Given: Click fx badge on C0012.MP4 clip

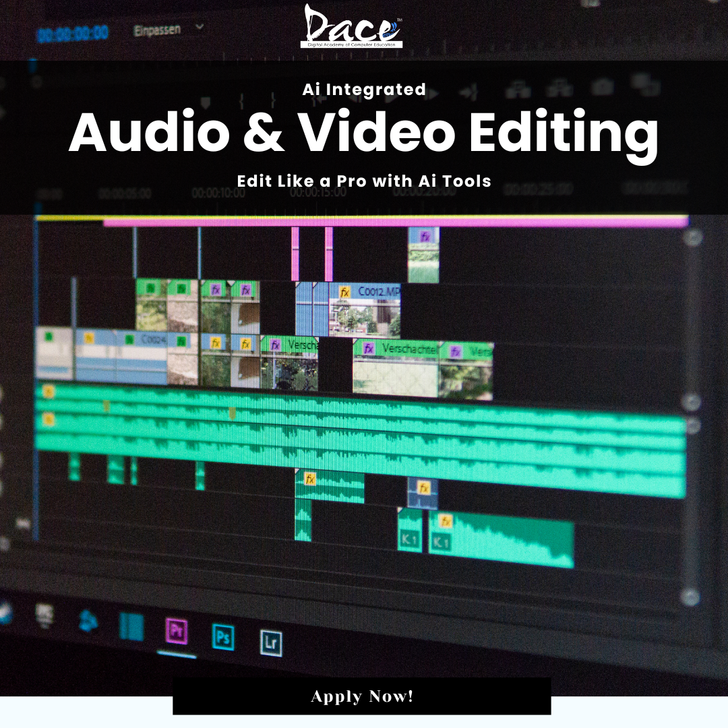Looking at the screenshot, I should 344,292.
